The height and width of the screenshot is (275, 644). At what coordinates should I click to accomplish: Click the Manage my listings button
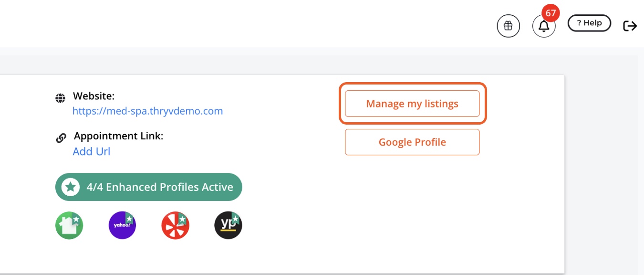412,104
